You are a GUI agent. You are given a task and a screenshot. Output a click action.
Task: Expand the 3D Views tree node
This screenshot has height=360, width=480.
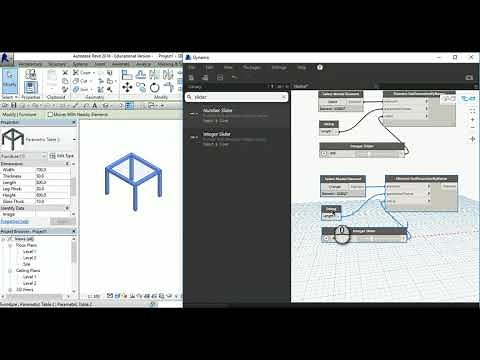coord(10,289)
